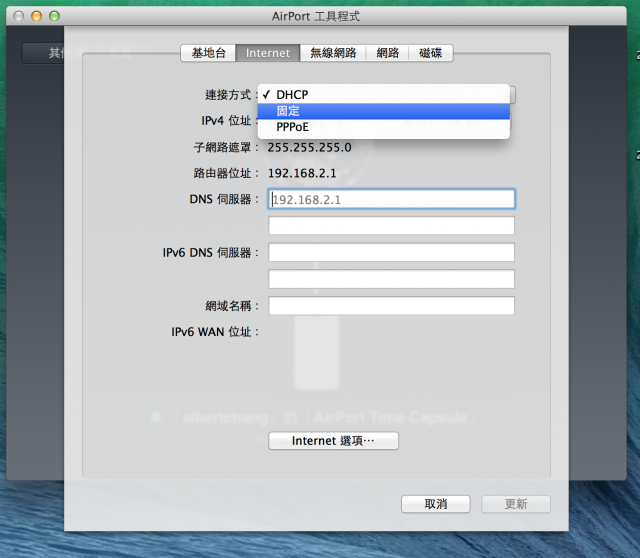Screen dimensions: 640x558
Task: Switch to the 基地台 tab
Action: click(208, 53)
